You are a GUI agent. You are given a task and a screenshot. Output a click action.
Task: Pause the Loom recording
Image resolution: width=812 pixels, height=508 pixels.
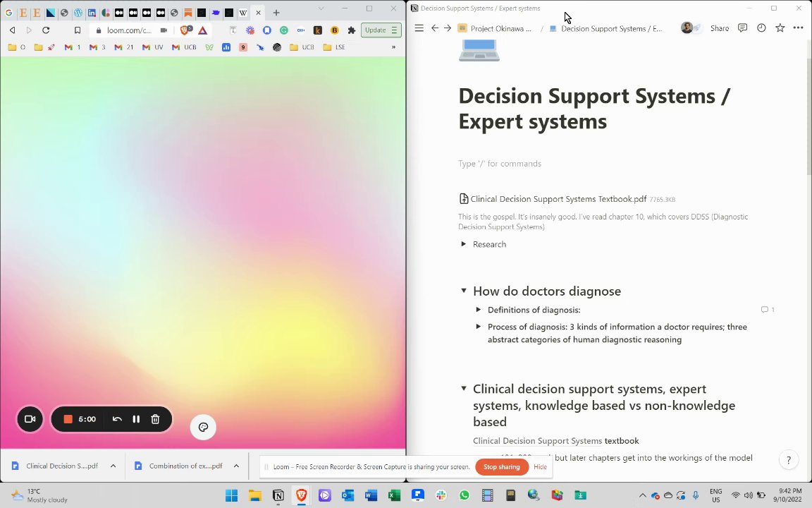coord(136,419)
